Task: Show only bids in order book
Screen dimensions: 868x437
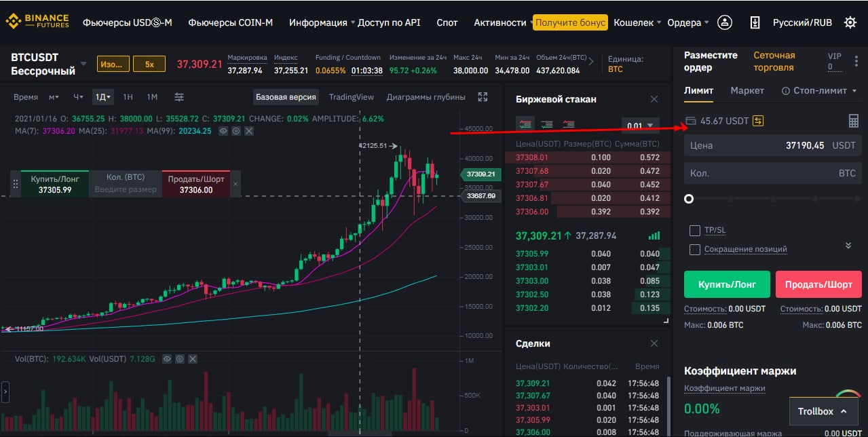Action: [547, 124]
